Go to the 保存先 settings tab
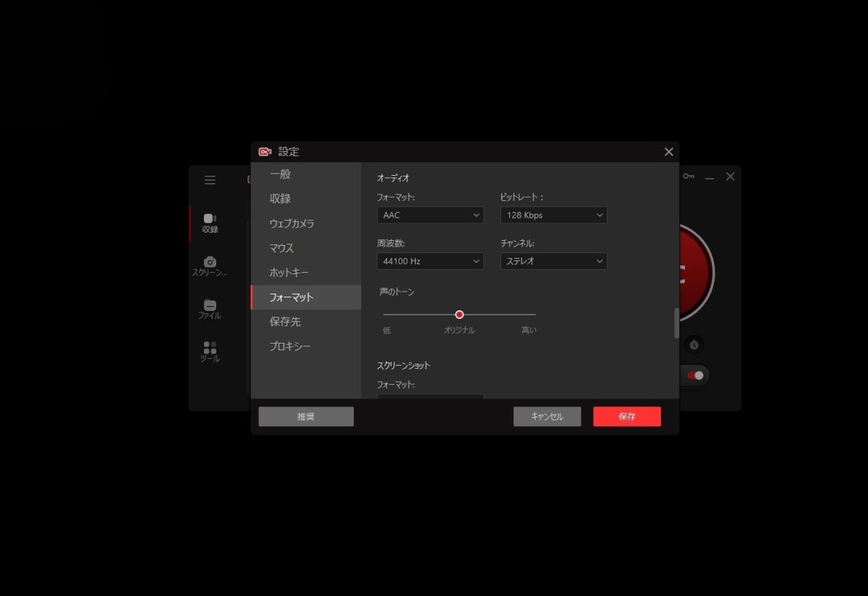The height and width of the screenshot is (596, 868). tap(285, 322)
